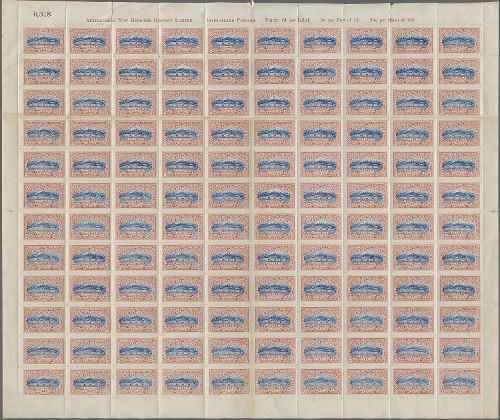500x420 pixels.
Task: Select the first stamp in the seventh row
Action: pos(44,227)
